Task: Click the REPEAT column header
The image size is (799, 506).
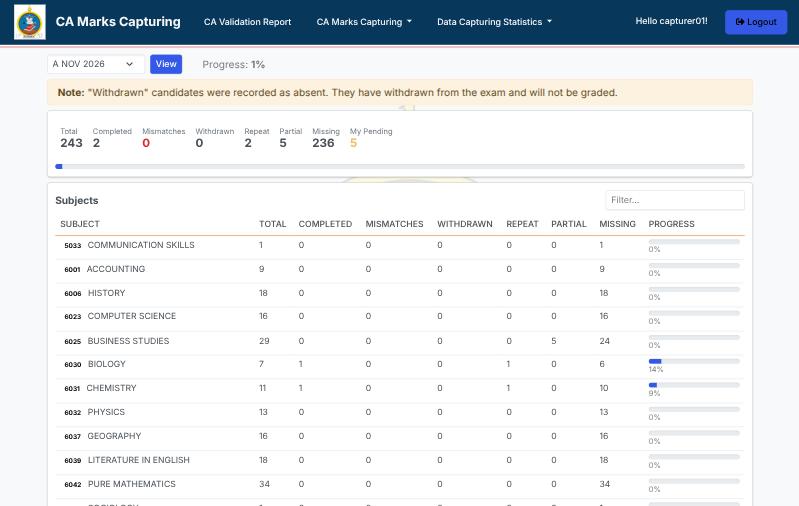Action: (x=522, y=224)
